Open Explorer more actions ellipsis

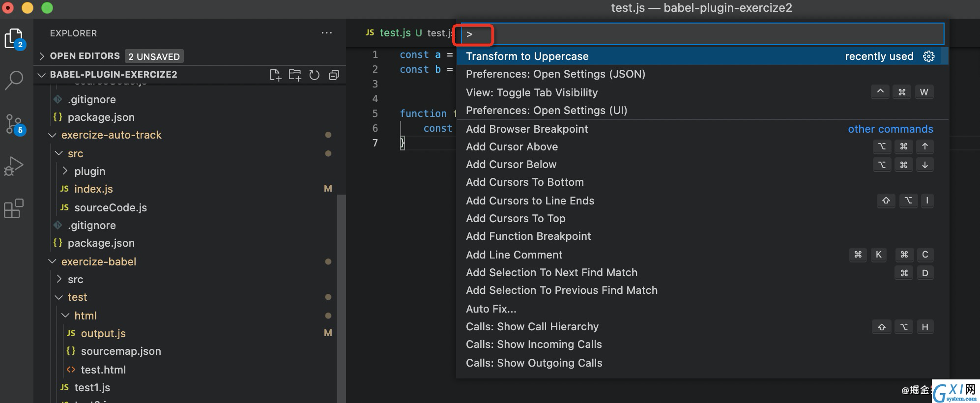tap(327, 33)
